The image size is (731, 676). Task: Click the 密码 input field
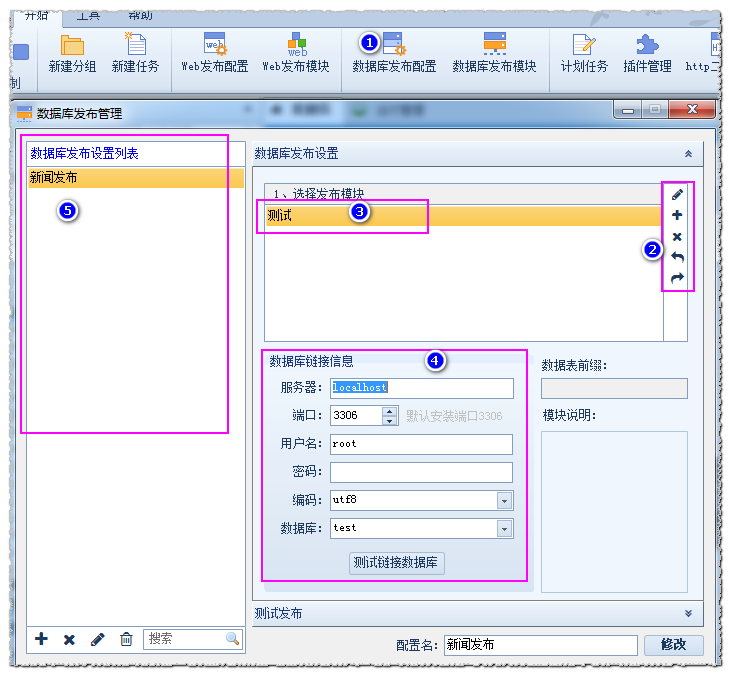pos(421,472)
